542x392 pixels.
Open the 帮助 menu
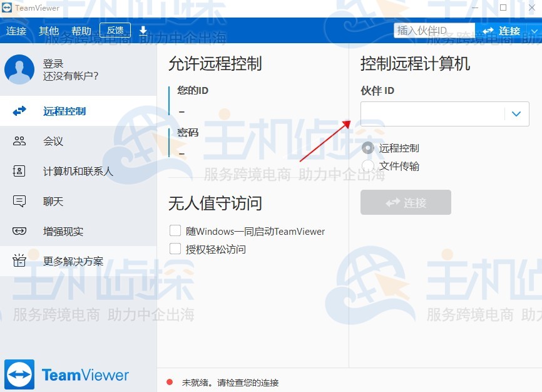(x=81, y=30)
